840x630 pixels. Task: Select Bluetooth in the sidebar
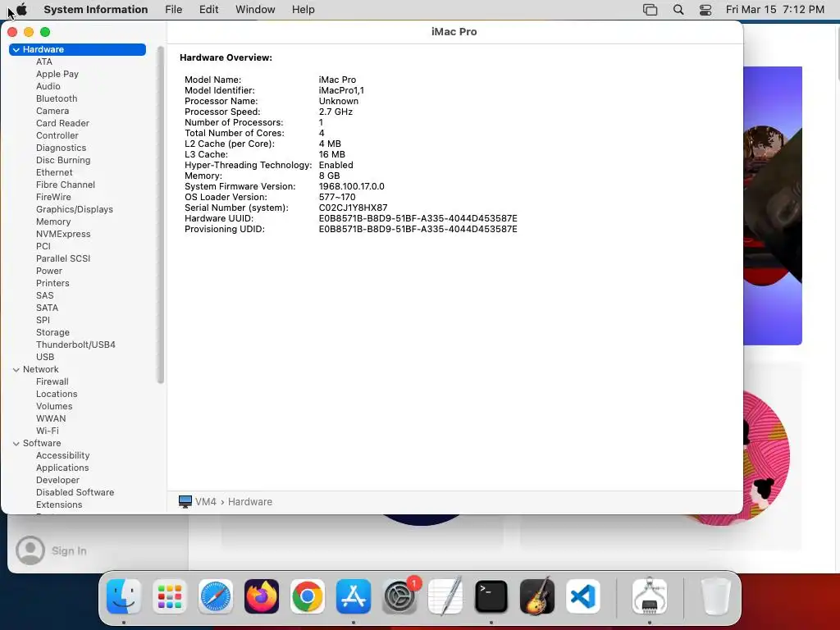pyautogui.click(x=57, y=98)
